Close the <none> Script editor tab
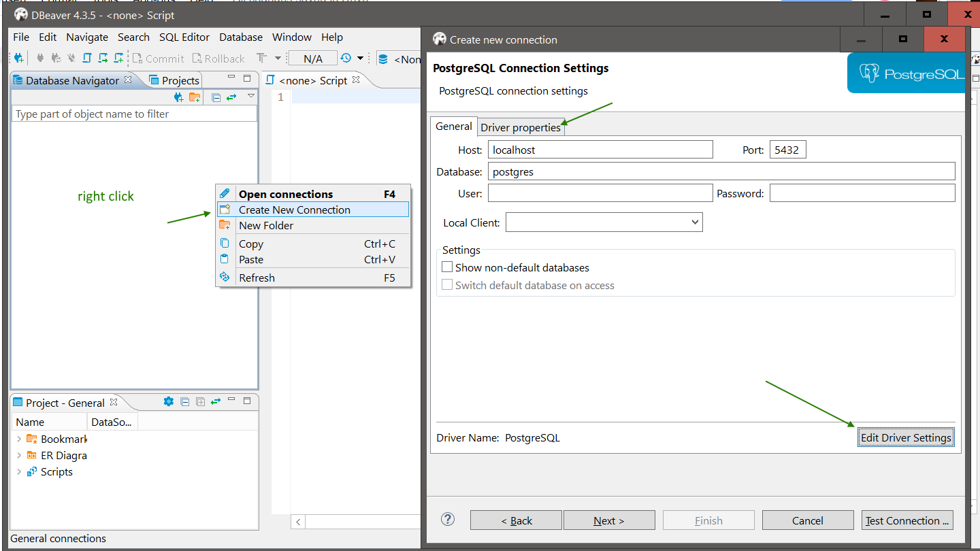Image resolution: width=980 pixels, height=551 pixels. pos(355,80)
